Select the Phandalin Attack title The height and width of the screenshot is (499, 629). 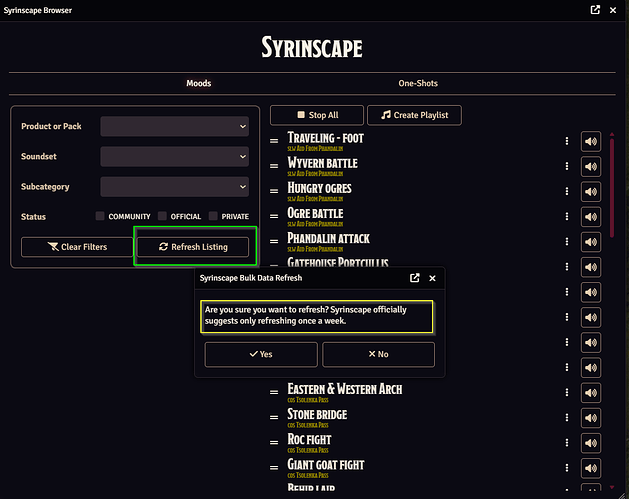point(328,238)
